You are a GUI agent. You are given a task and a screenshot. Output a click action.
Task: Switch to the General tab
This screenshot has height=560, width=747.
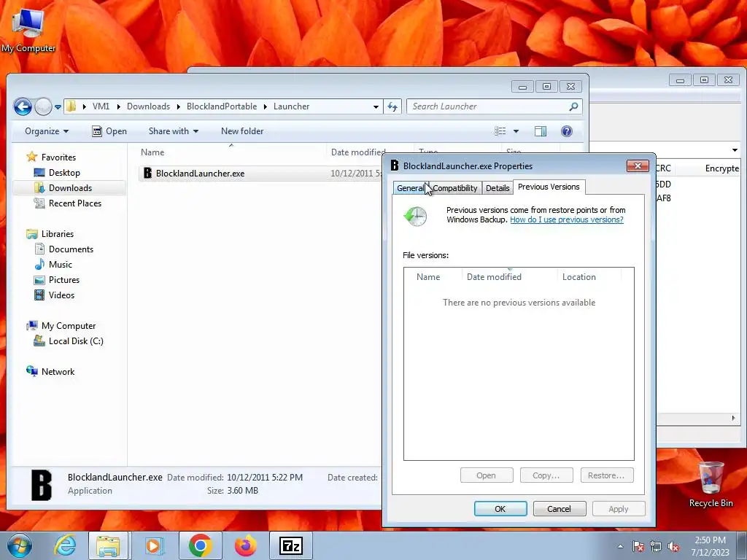tap(410, 188)
